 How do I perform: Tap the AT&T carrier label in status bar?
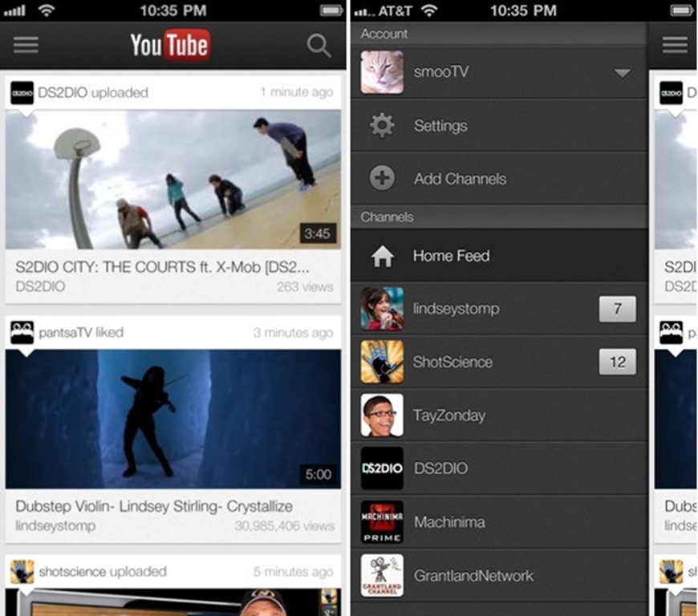[395, 10]
